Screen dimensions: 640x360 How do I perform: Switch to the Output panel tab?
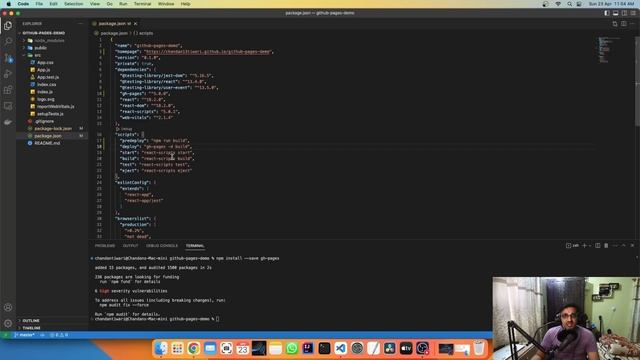130,246
